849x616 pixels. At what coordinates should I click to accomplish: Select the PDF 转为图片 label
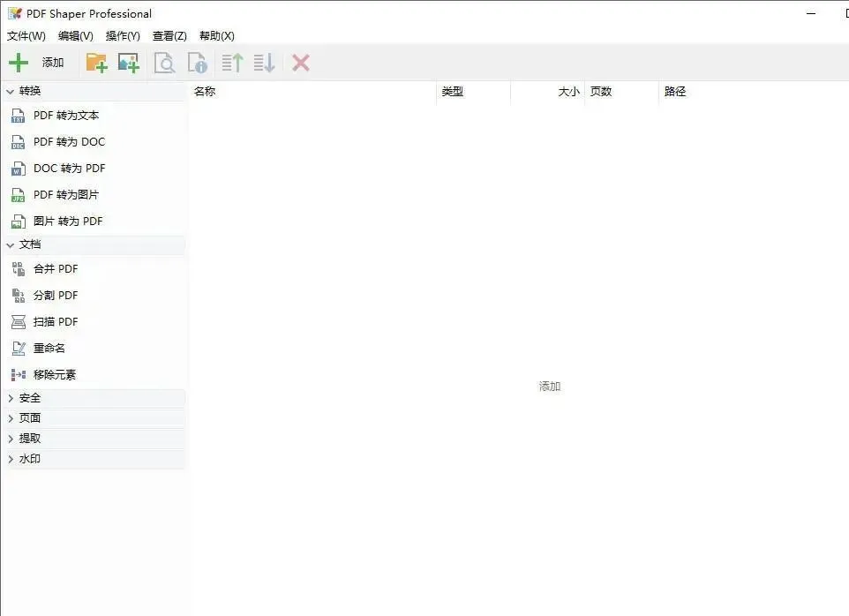(x=66, y=195)
